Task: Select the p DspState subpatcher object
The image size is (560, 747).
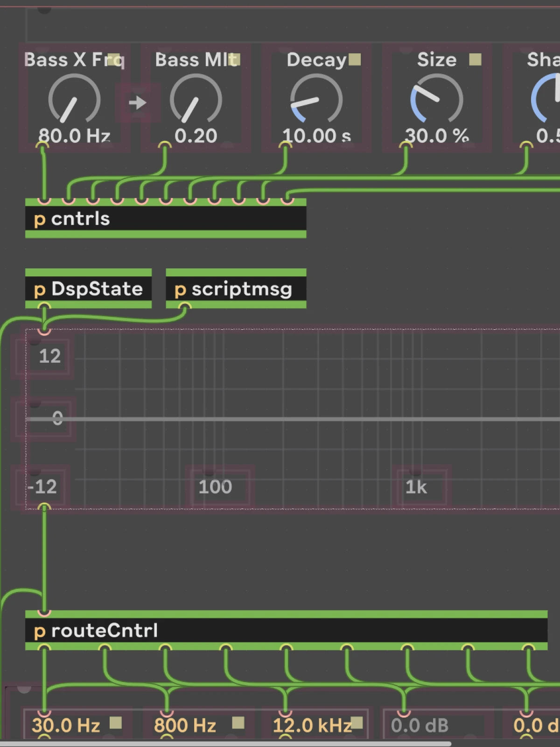Action: 88,289
